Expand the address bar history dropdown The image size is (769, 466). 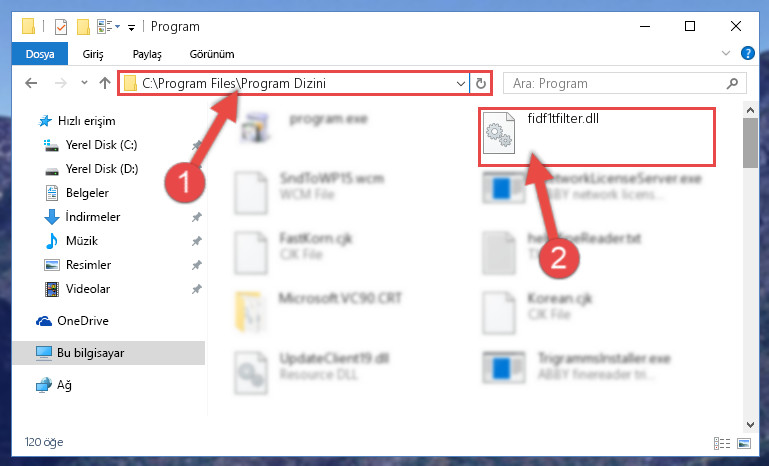[461, 84]
